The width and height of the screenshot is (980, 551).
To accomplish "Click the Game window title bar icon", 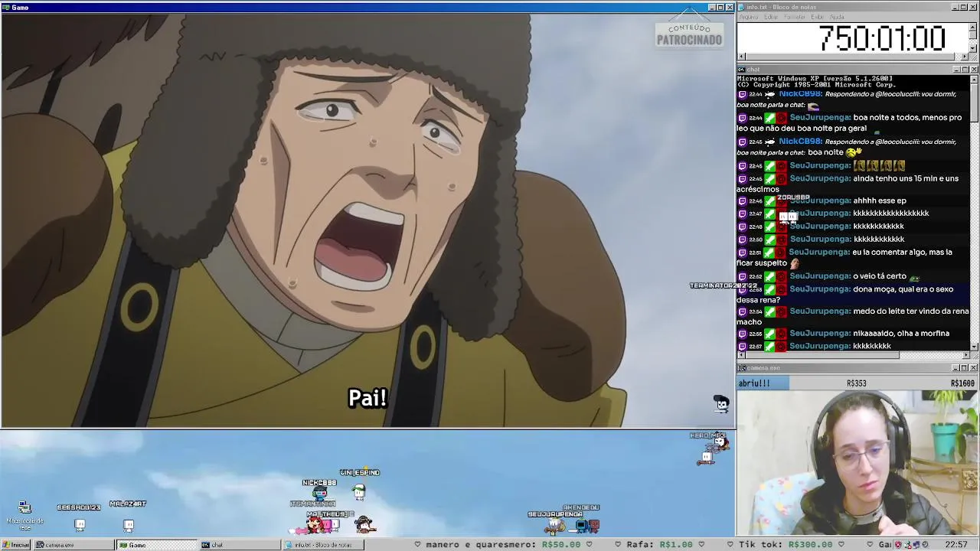I will 5,7.
